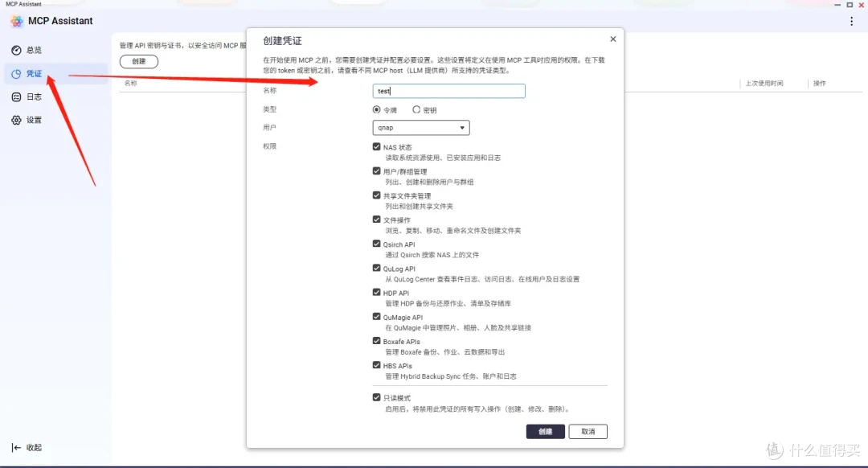The height and width of the screenshot is (468, 868).
Task: Open 凭证 page in sidebar
Action: coord(34,74)
